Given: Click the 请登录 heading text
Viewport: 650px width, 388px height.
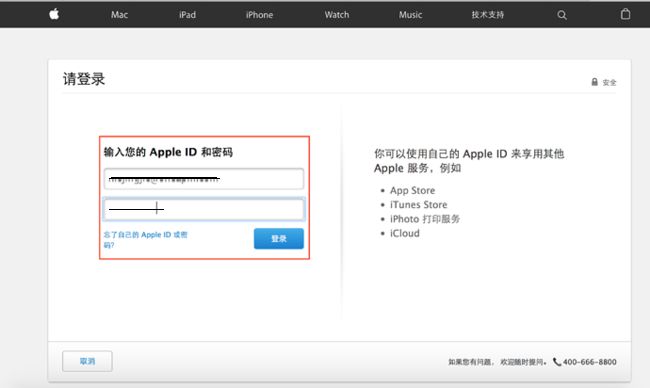Looking at the screenshot, I should (x=84, y=79).
